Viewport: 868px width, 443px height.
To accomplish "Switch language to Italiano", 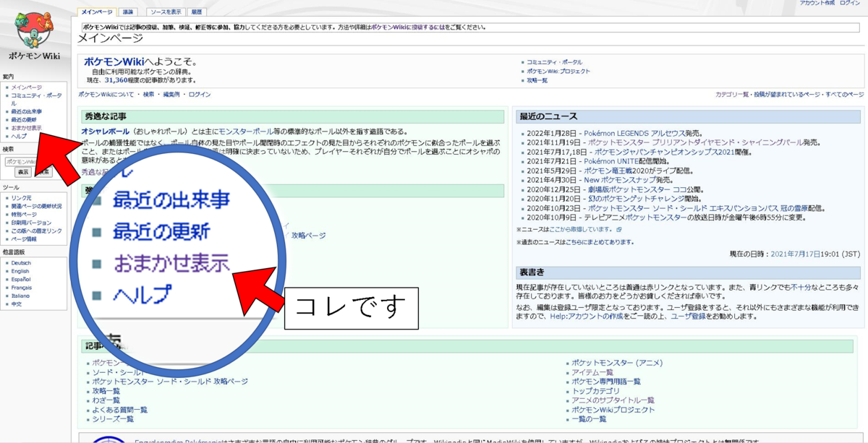I will click(x=20, y=296).
